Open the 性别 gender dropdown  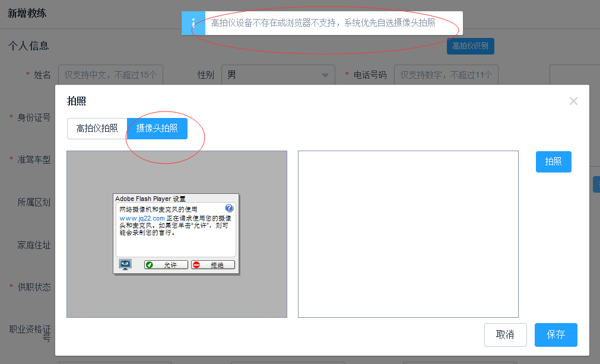click(324, 75)
